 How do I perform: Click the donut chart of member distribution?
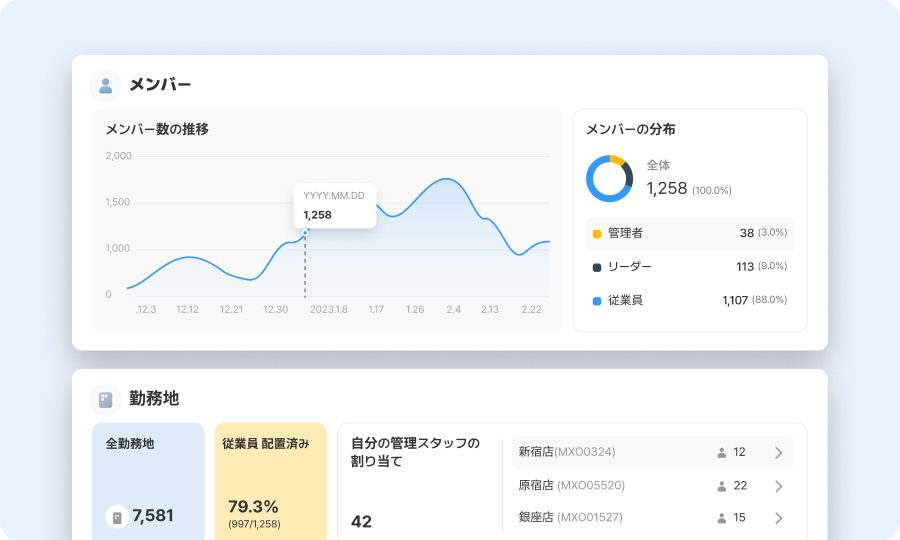tap(610, 178)
